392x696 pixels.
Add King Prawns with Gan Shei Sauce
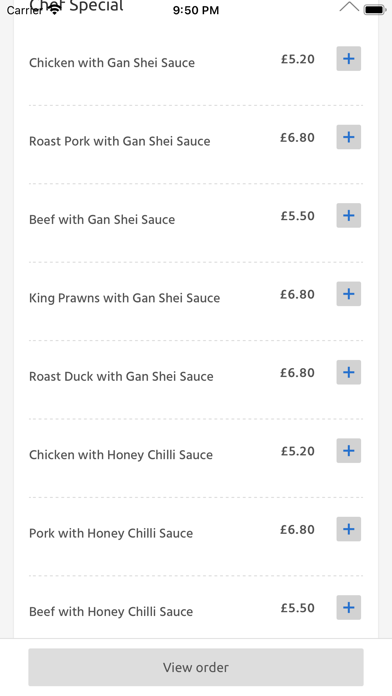click(x=348, y=294)
